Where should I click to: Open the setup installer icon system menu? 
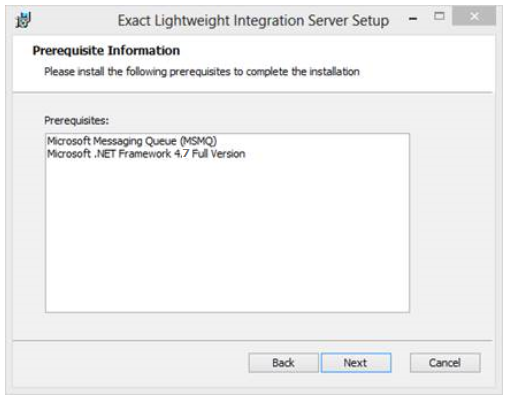[23, 20]
